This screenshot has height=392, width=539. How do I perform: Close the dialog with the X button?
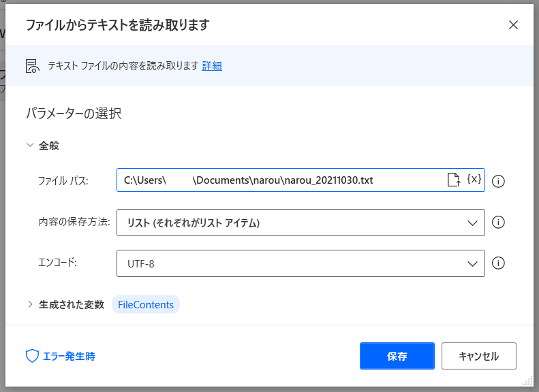pos(513,24)
